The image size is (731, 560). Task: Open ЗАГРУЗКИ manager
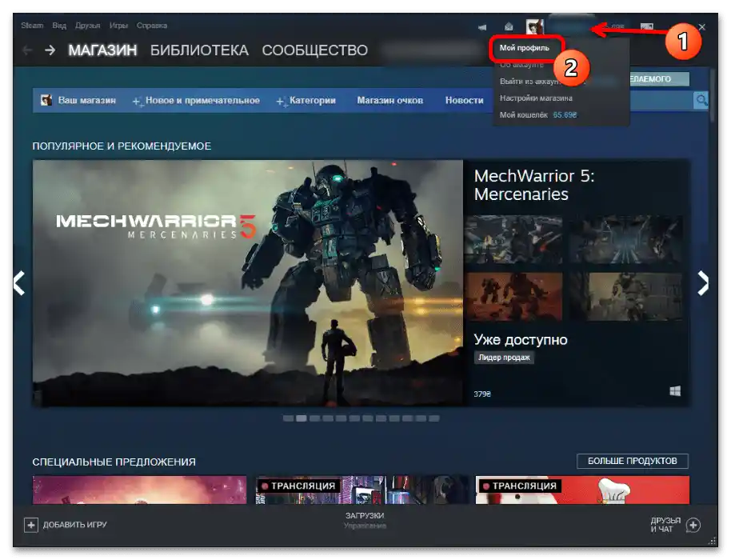(365, 516)
